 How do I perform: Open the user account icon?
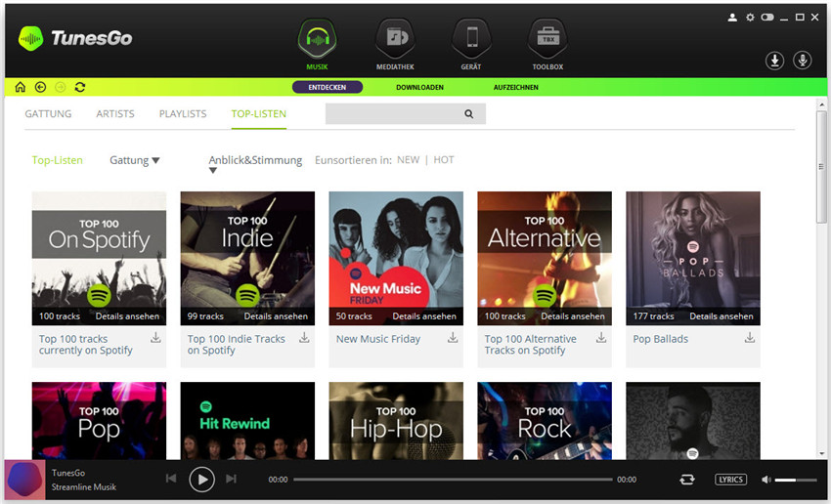pyautogui.click(x=732, y=18)
